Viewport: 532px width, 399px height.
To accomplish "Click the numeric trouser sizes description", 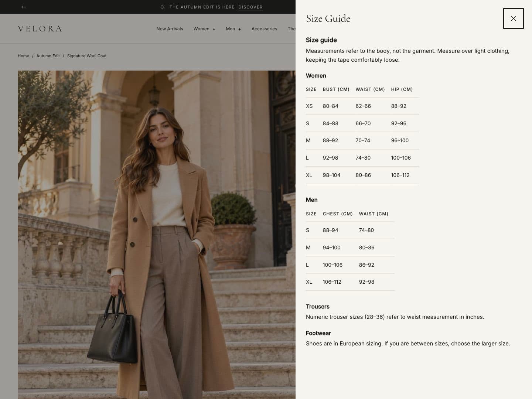I will point(395,317).
